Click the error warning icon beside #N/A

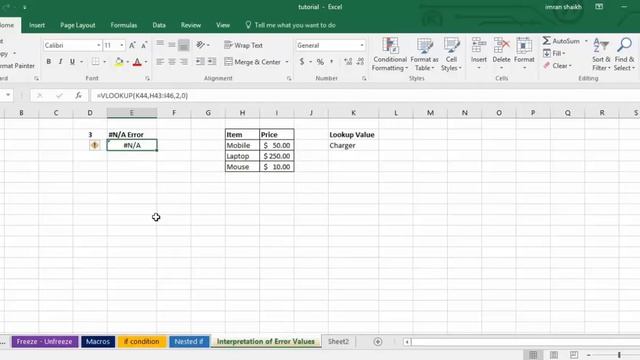coord(95,145)
